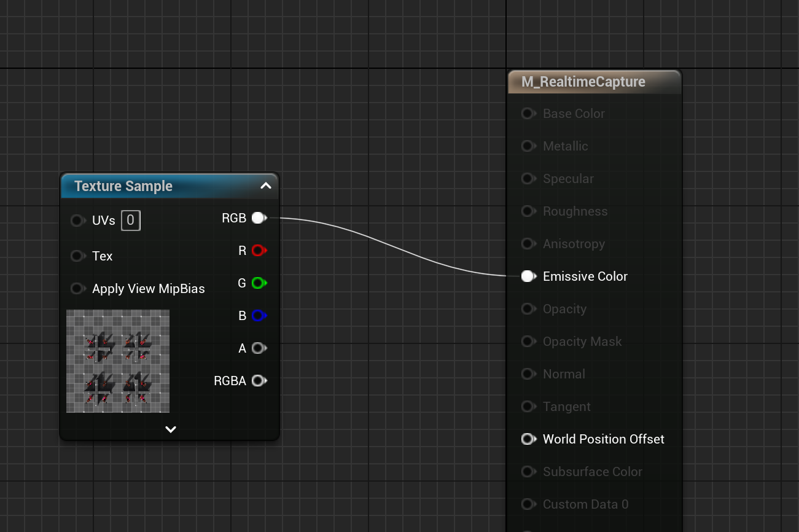Click the UVs coordinate index value box
The image size is (799, 532).
pos(131,221)
